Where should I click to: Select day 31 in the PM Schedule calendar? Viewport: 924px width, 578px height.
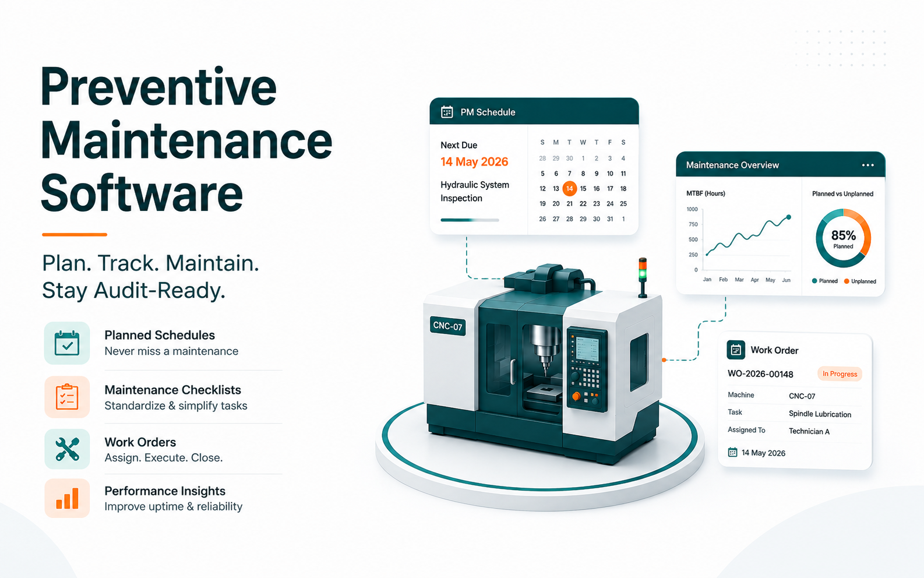(x=609, y=219)
